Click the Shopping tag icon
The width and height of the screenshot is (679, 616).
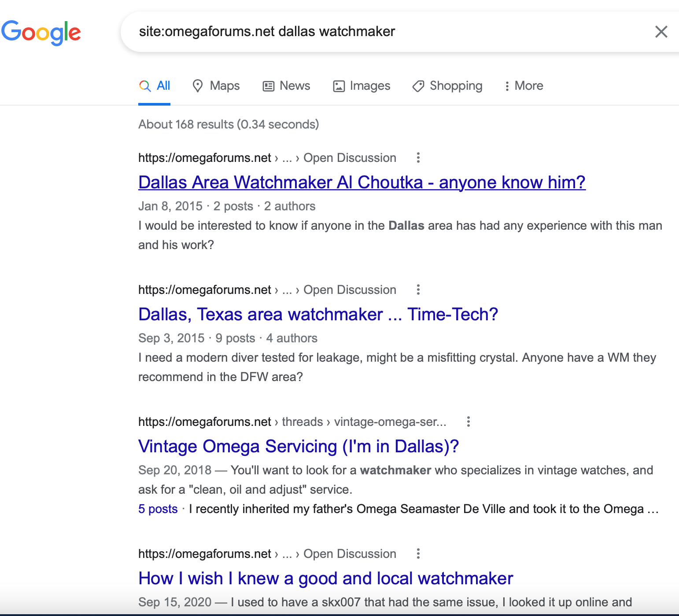coord(418,86)
